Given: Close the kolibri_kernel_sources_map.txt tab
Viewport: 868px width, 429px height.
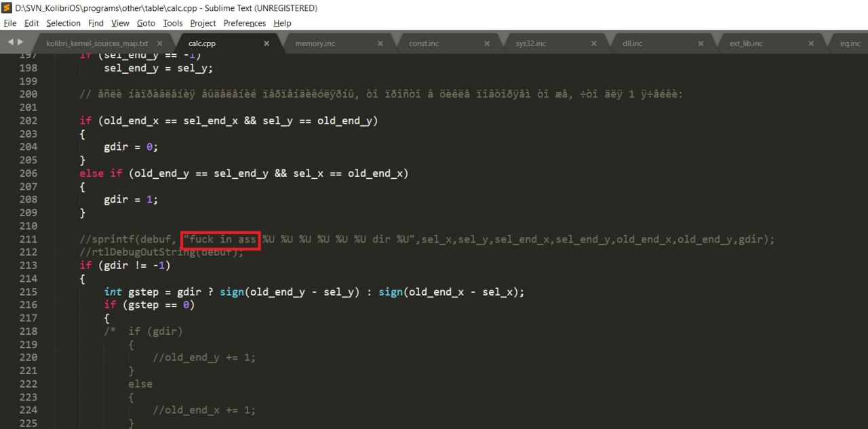Looking at the screenshot, I should point(160,43).
